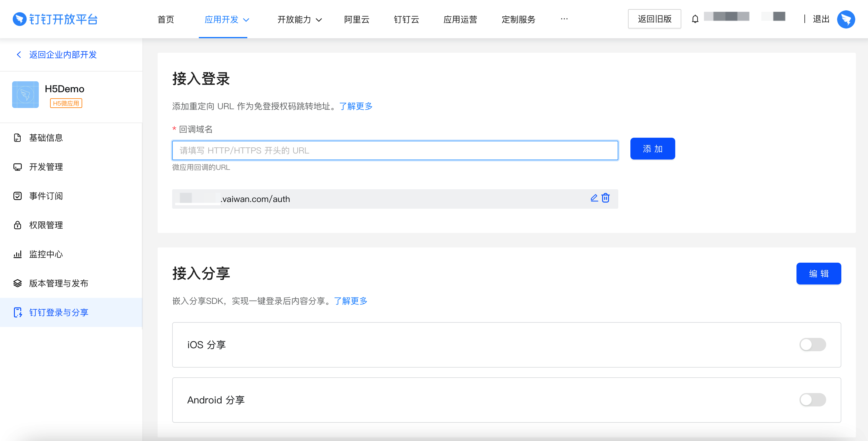868x441 pixels.
Task: Open the more options ellipsis menu
Action: tap(564, 19)
